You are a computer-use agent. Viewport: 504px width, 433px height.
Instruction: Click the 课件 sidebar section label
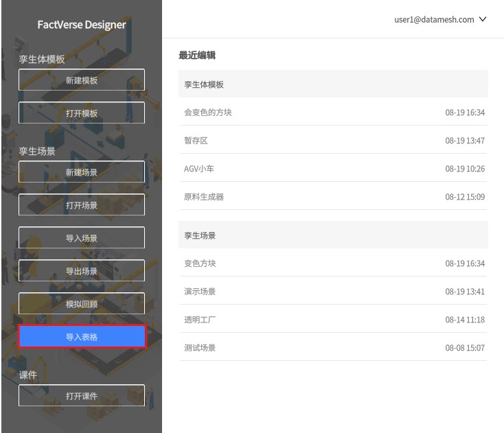point(27,375)
